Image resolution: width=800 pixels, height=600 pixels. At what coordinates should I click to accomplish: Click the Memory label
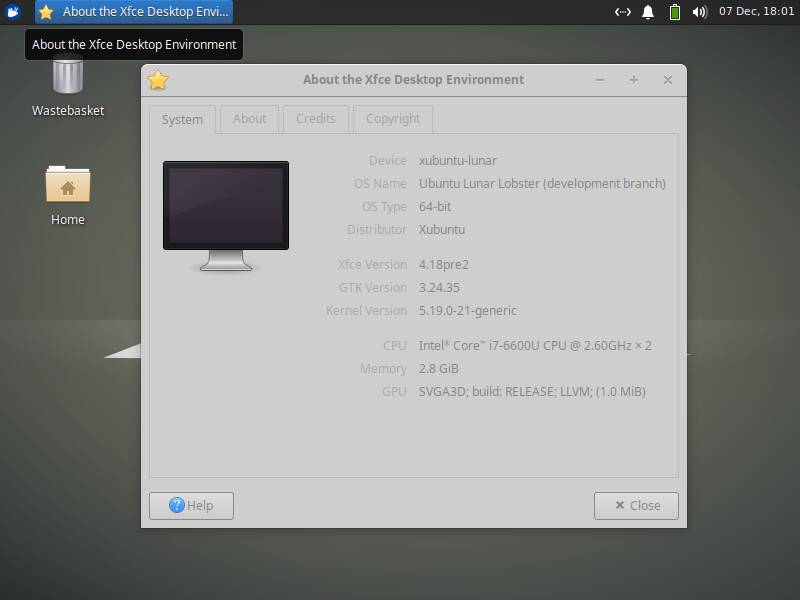[383, 369]
